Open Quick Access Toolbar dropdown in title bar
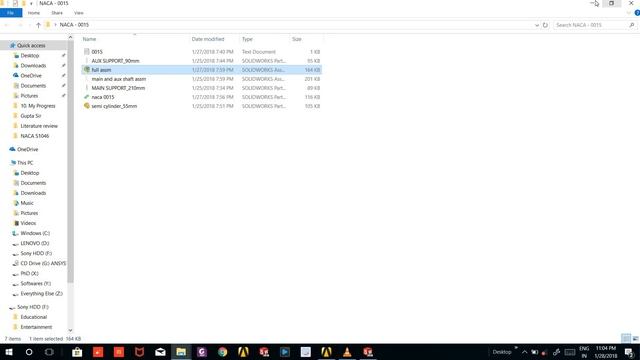Viewport: 640px width, 360px height. pyautogui.click(x=31, y=3)
